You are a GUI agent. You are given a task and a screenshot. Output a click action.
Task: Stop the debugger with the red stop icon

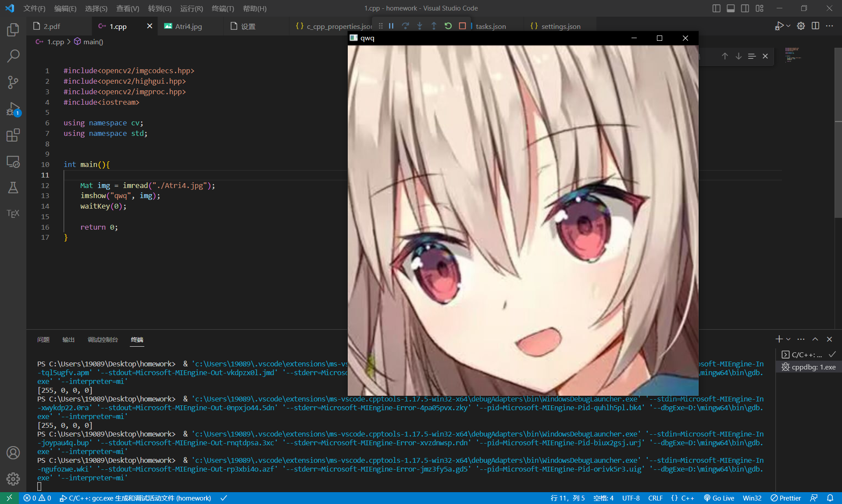462,26
